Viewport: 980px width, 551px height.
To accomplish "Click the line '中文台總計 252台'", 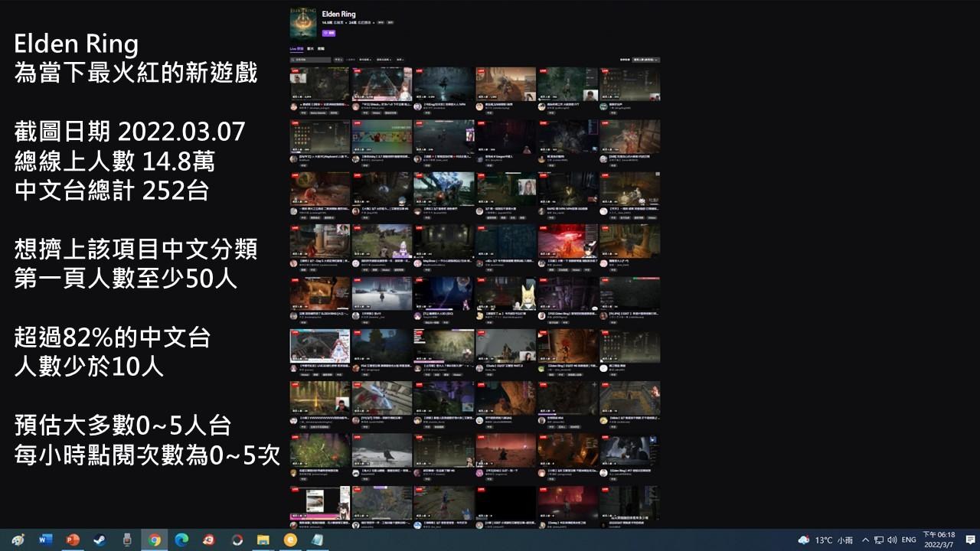I will click(112, 190).
